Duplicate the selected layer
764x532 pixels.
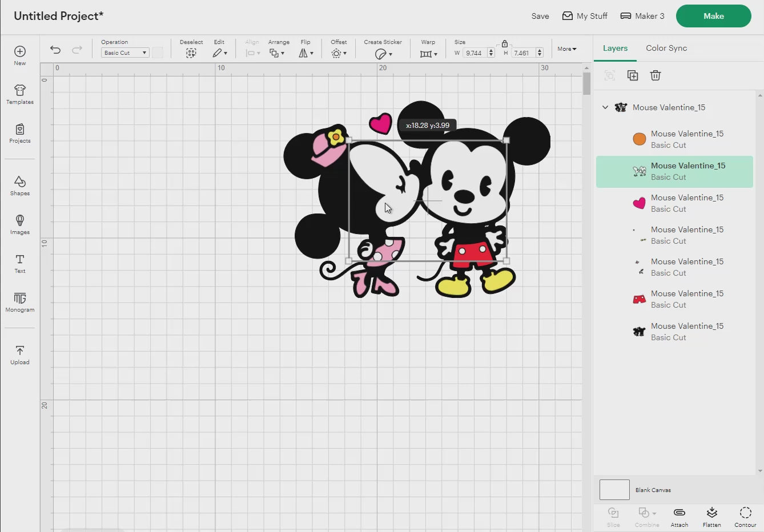633,75
